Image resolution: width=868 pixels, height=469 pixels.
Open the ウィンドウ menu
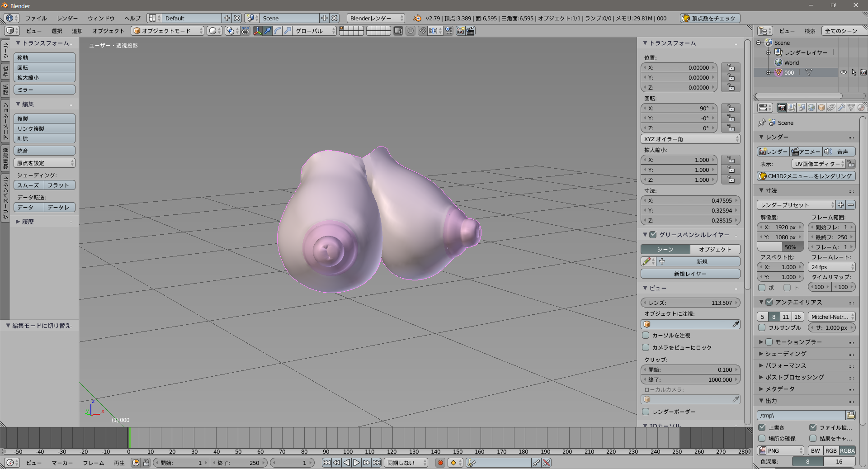click(x=101, y=19)
